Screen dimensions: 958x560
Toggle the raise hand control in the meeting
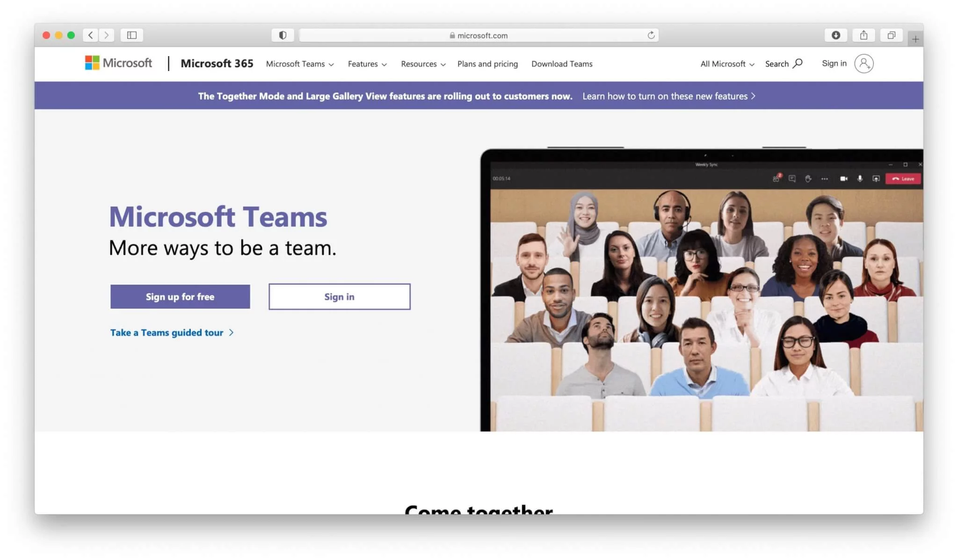click(808, 179)
